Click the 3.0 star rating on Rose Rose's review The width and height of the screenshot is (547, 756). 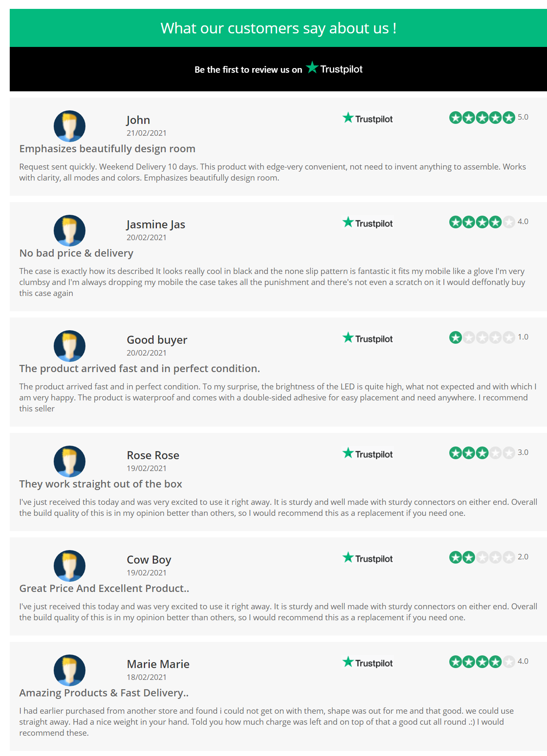point(489,452)
